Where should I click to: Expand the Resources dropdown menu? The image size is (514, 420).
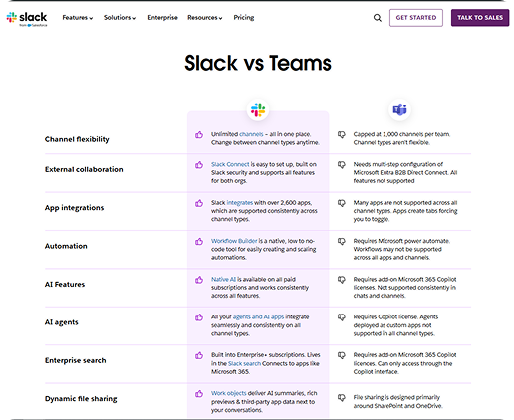click(205, 18)
